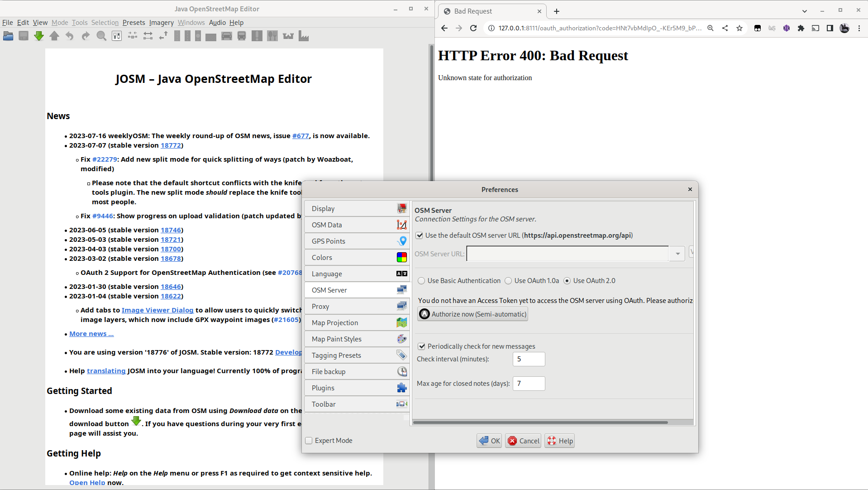The height and width of the screenshot is (490, 868).
Task: Click the Cast icon in browser toolbar
Action: 816,28
